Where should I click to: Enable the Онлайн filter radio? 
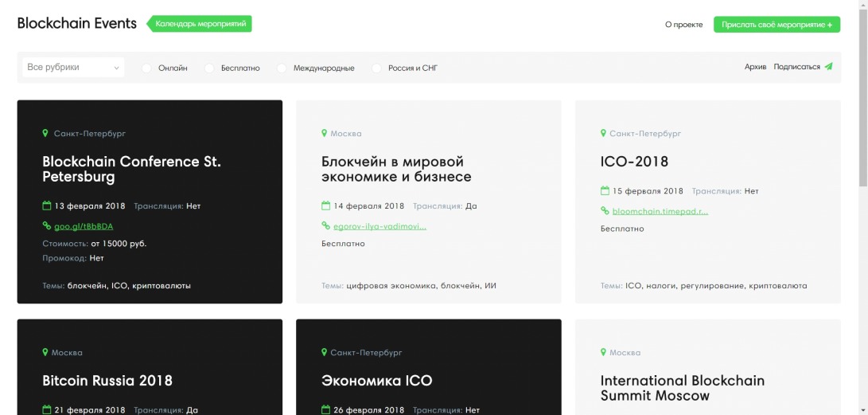(x=146, y=69)
